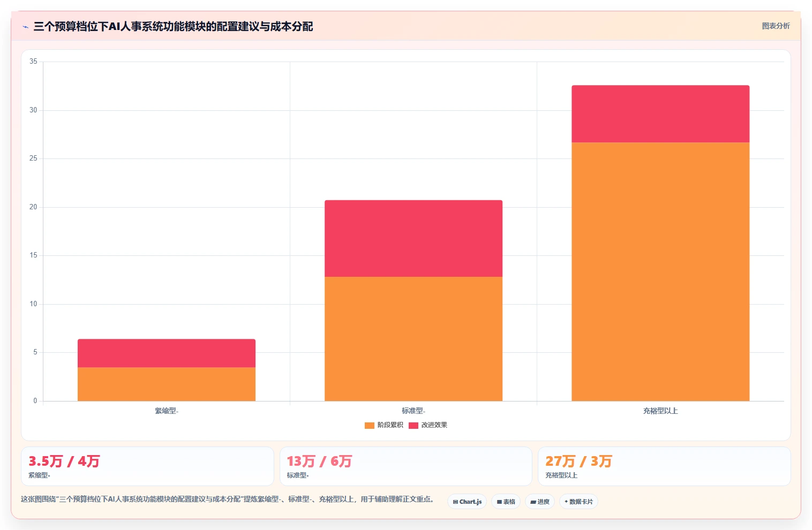Open the Chart.js tag chip

[467, 502]
